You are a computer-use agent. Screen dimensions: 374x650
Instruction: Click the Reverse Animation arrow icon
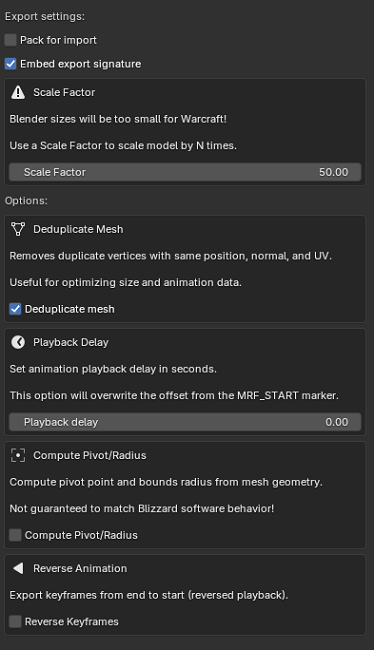click(x=18, y=568)
